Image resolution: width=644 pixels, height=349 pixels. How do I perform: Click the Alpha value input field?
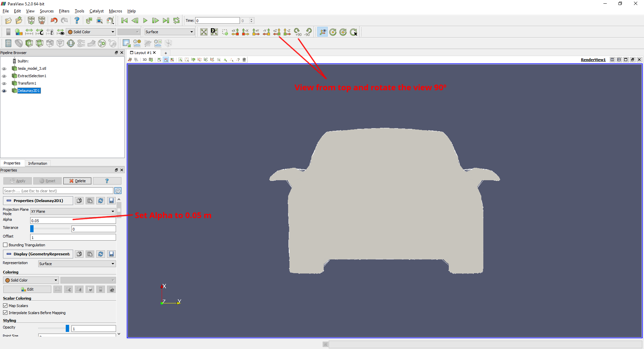73,220
